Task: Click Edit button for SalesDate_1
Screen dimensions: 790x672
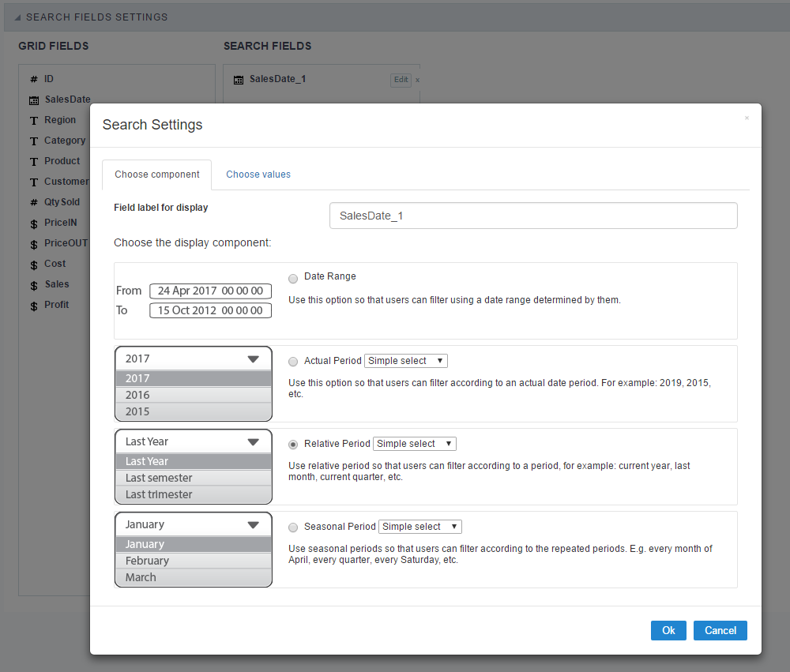Action: [401, 80]
